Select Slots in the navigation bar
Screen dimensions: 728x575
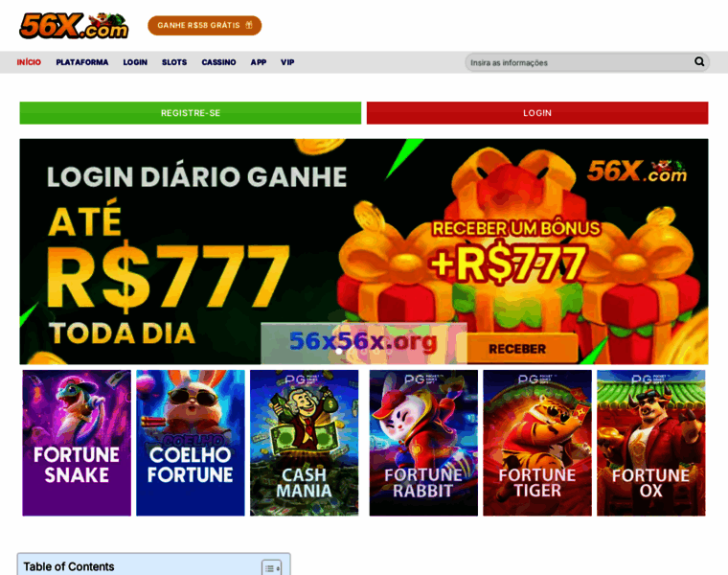(x=174, y=62)
